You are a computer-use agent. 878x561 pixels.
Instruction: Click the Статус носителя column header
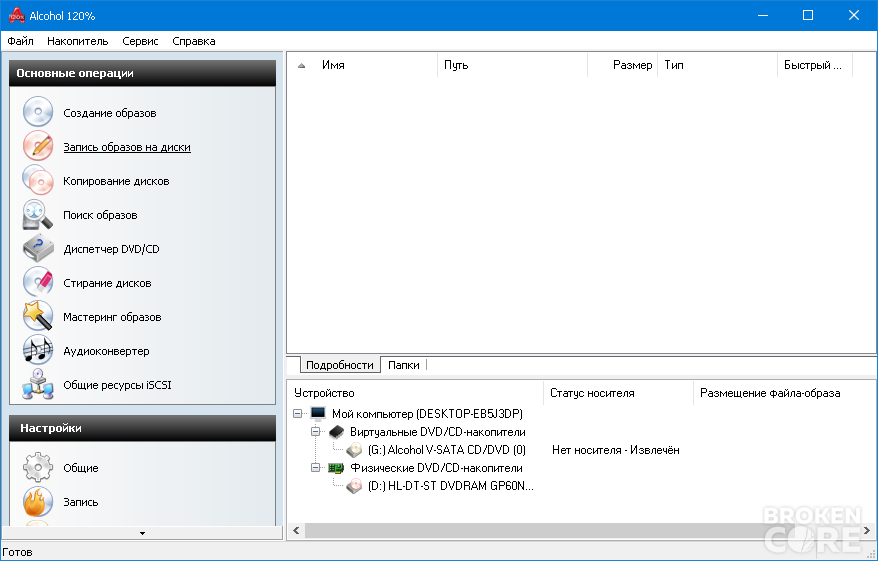618,393
